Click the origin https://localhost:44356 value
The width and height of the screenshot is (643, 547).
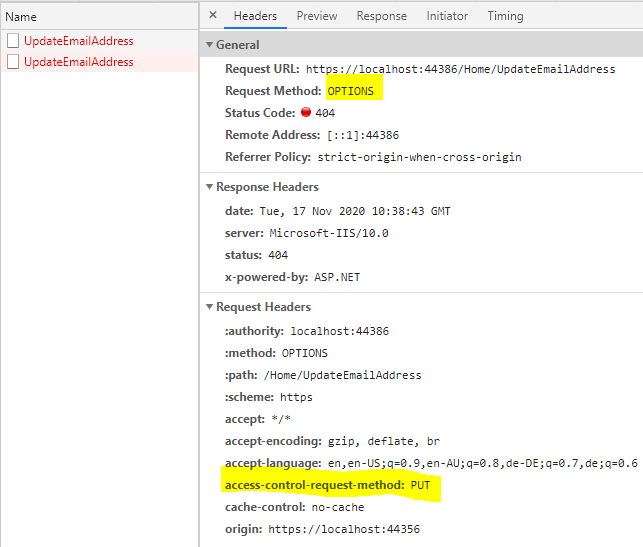[x=344, y=529]
